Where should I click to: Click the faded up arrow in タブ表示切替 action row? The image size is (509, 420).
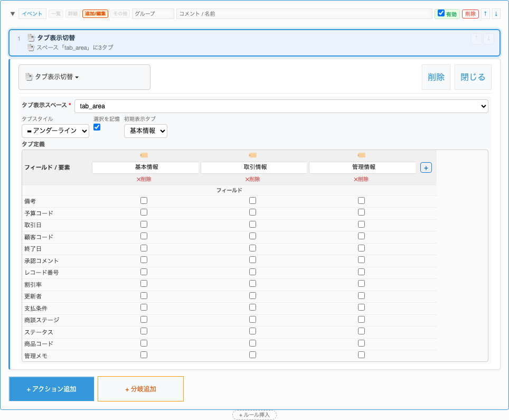pyautogui.click(x=476, y=39)
